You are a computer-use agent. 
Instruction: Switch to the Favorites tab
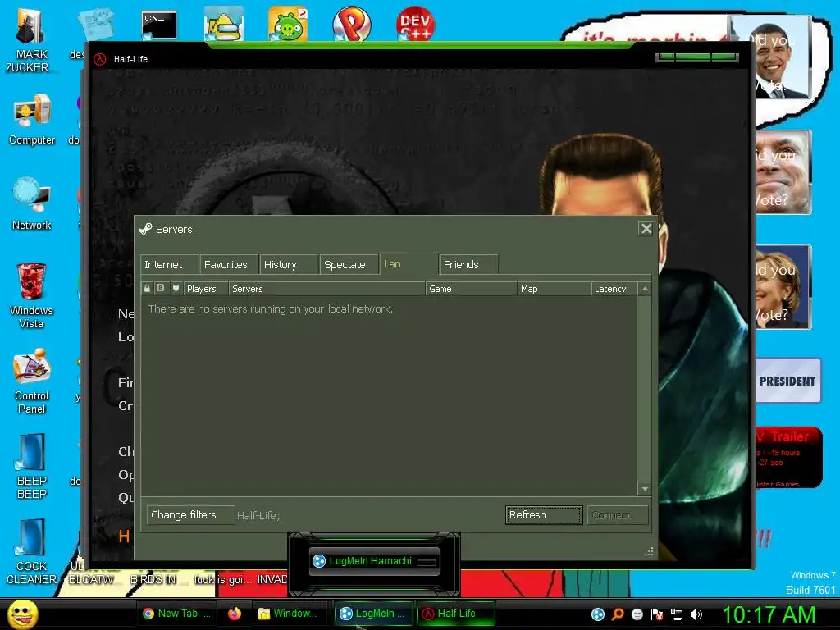230,265
